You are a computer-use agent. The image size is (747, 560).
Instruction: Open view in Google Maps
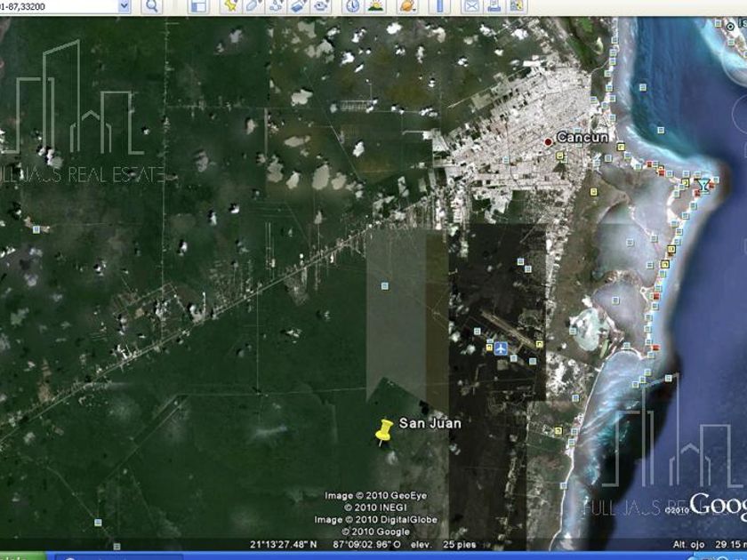516,5
